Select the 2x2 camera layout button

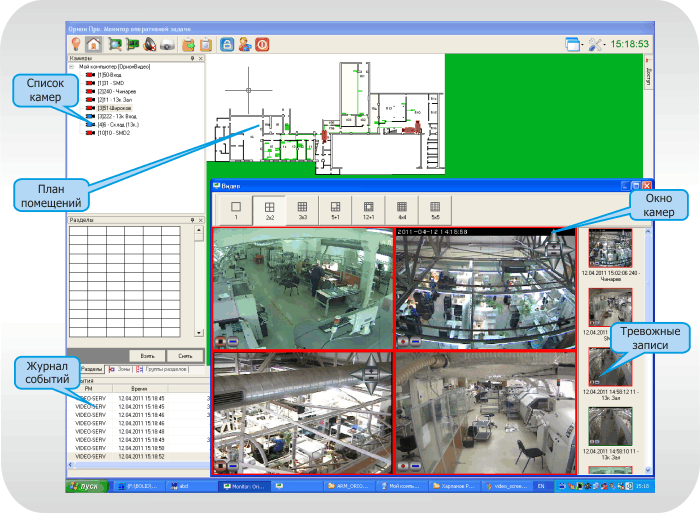tap(269, 210)
